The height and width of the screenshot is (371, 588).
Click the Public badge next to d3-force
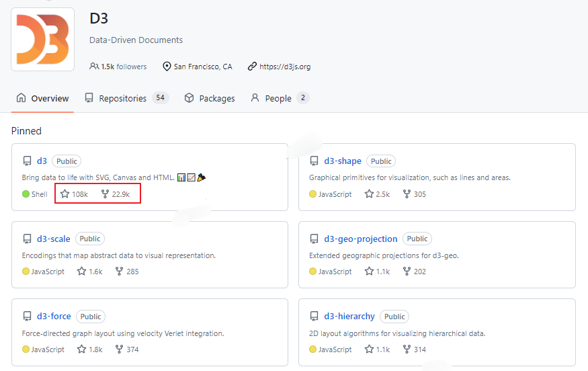pos(91,317)
